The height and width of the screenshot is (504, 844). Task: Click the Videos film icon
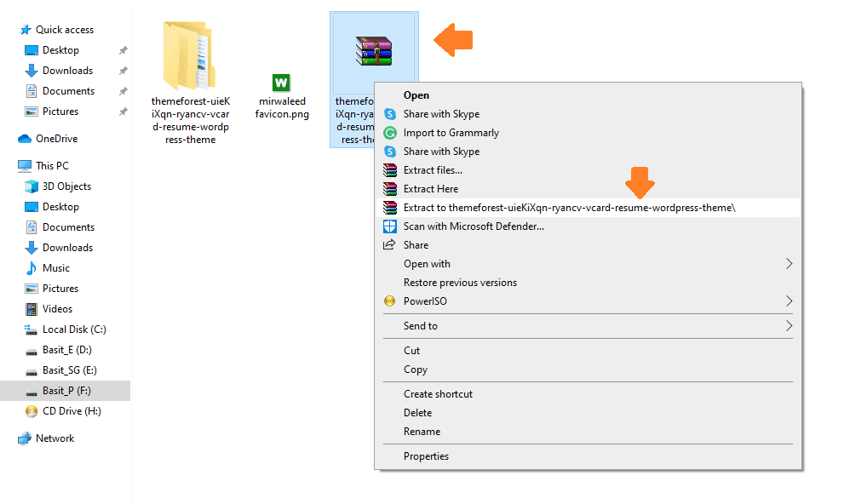pos(32,309)
